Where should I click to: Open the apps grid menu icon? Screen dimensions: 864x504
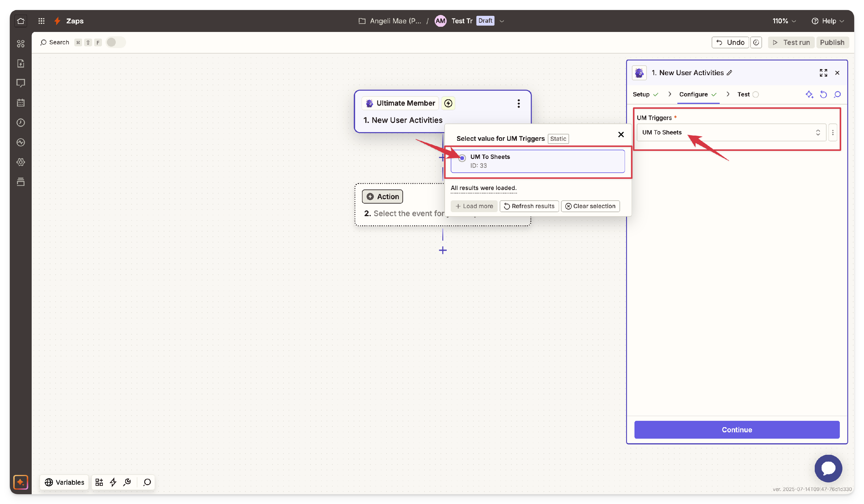(41, 21)
